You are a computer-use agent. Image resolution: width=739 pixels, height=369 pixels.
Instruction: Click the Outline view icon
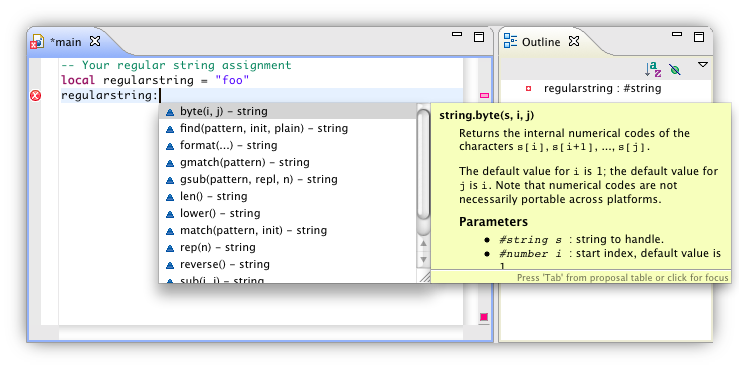pyautogui.click(x=510, y=41)
